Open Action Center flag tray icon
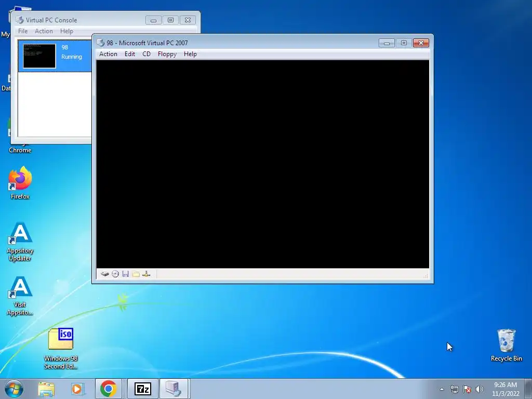 (467, 389)
